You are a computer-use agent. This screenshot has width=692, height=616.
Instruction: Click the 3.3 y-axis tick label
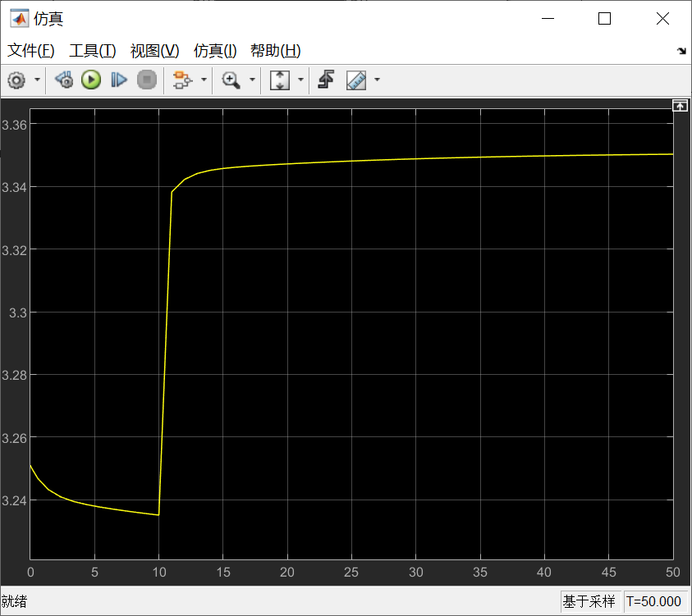click(x=18, y=313)
